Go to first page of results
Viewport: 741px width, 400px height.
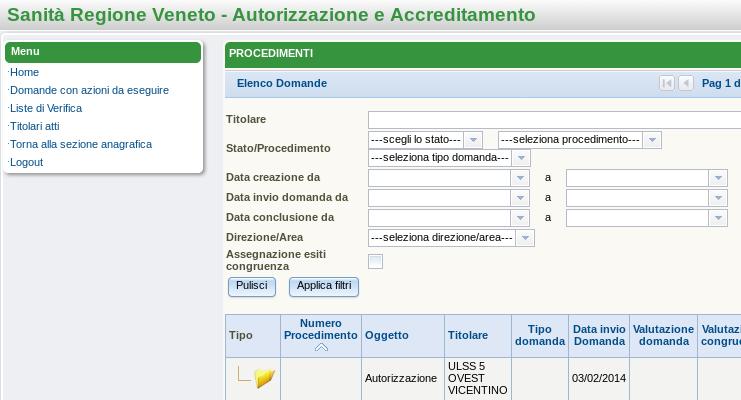667,83
